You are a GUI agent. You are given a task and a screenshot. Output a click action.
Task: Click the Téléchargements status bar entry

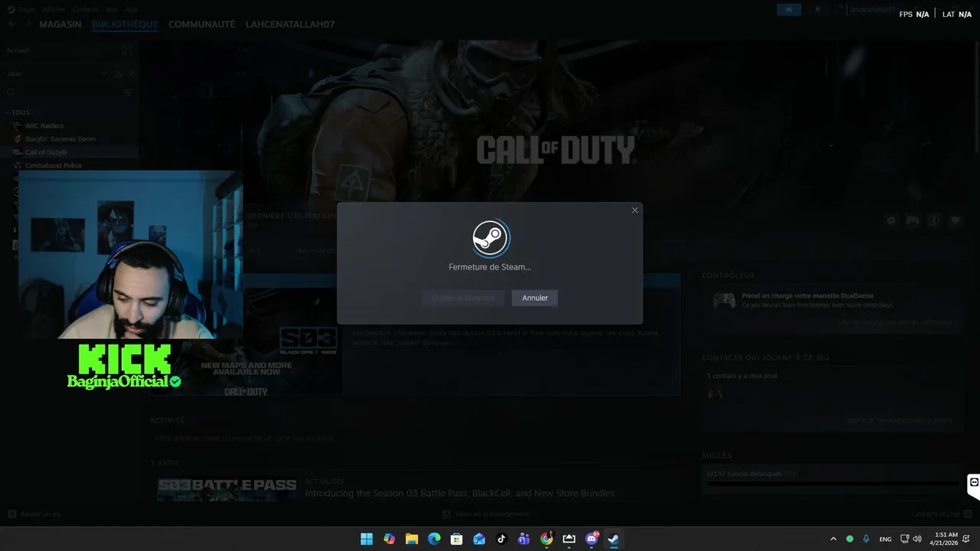pos(487,514)
